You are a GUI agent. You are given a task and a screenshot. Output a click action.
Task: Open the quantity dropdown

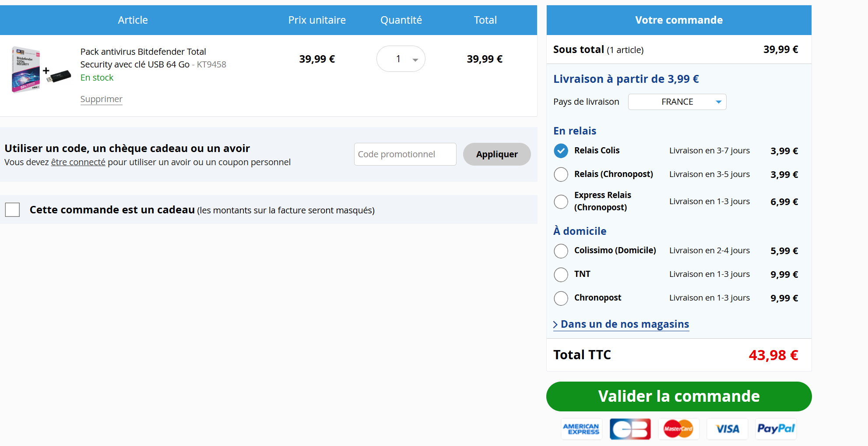(401, 59)
